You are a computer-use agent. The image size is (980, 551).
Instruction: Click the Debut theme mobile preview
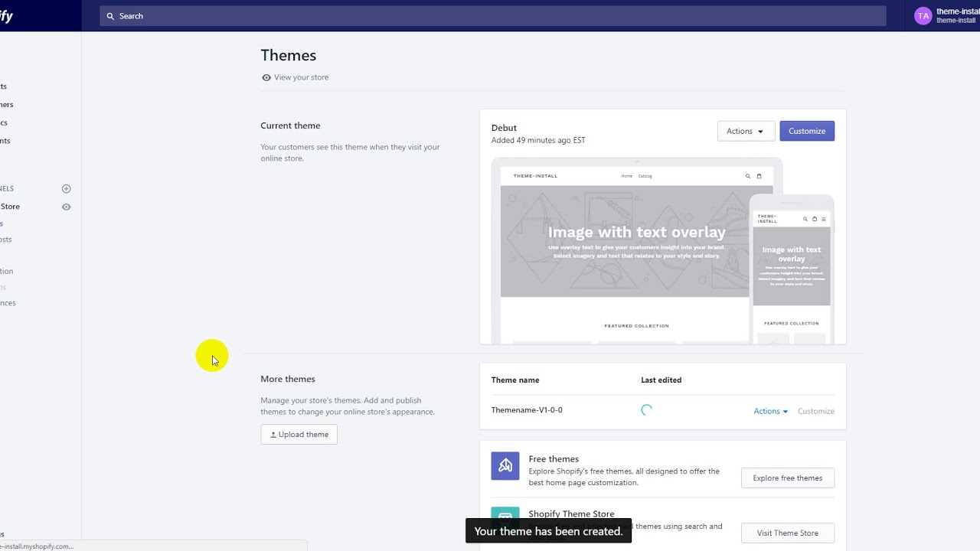point(791,269)
